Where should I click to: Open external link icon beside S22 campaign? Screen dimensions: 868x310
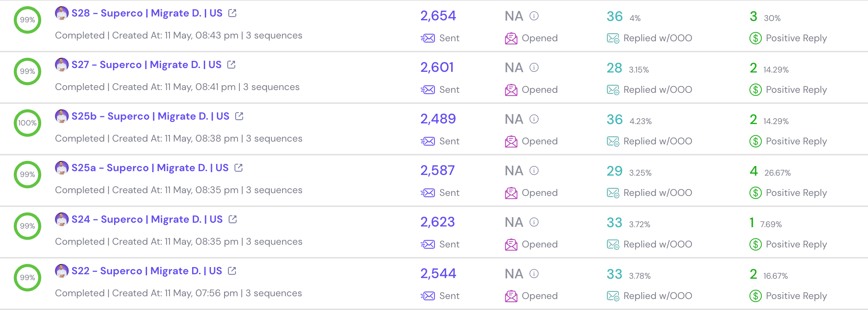(232, 271)
